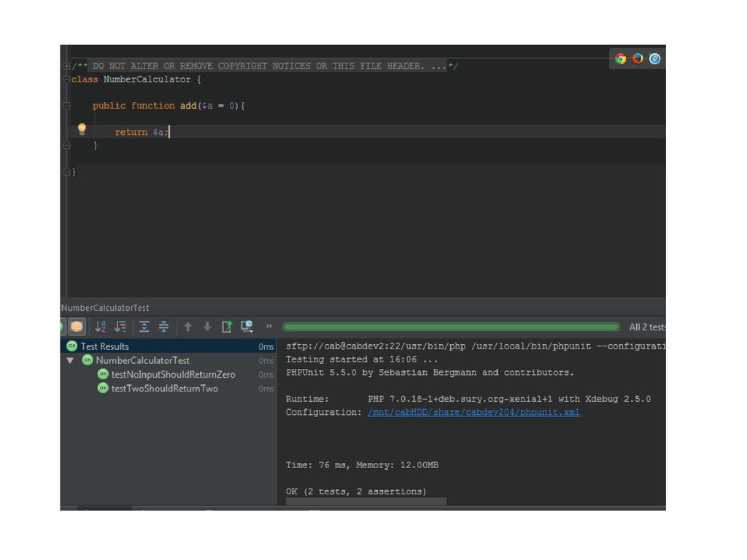Click the 'Testing started at 16:06' line
Screen dimensions: 747x560
[362, 359]
